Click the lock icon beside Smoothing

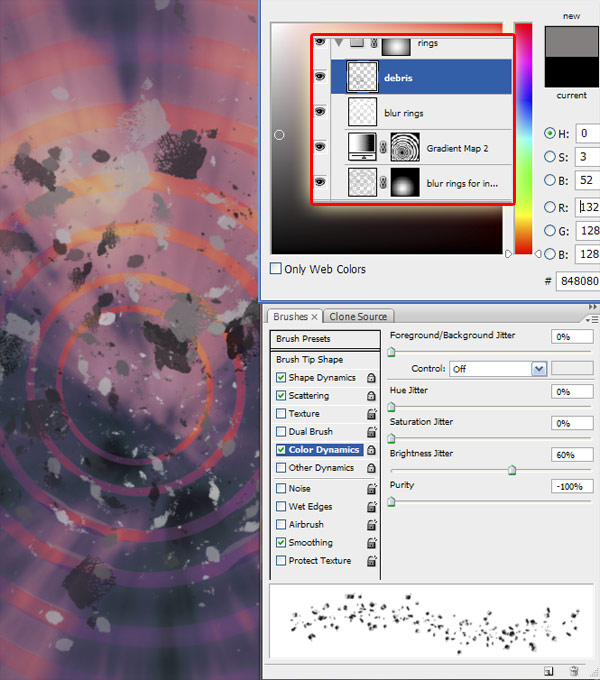tap(372, 543)
